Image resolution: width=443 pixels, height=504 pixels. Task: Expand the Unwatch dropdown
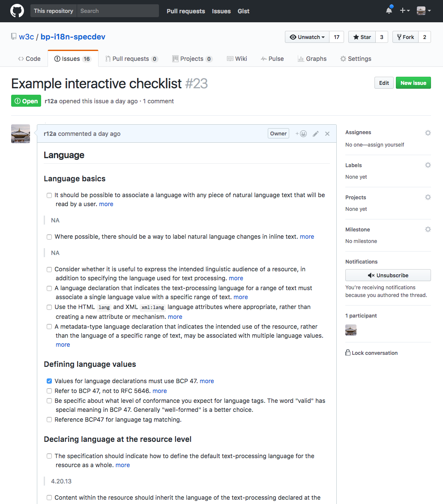307,37
